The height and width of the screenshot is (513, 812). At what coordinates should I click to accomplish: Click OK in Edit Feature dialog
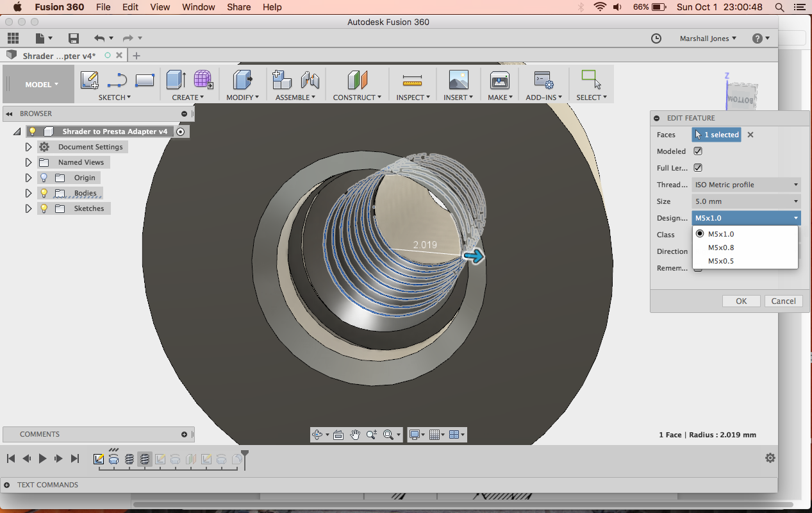pyautogui.click(x=741, y=301)
